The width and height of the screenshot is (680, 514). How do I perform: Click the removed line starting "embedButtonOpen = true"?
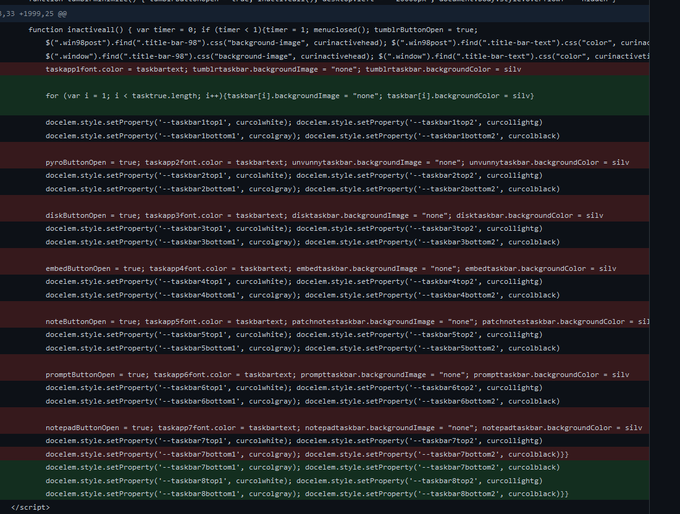pyautogui.click(x=324, y=268)
